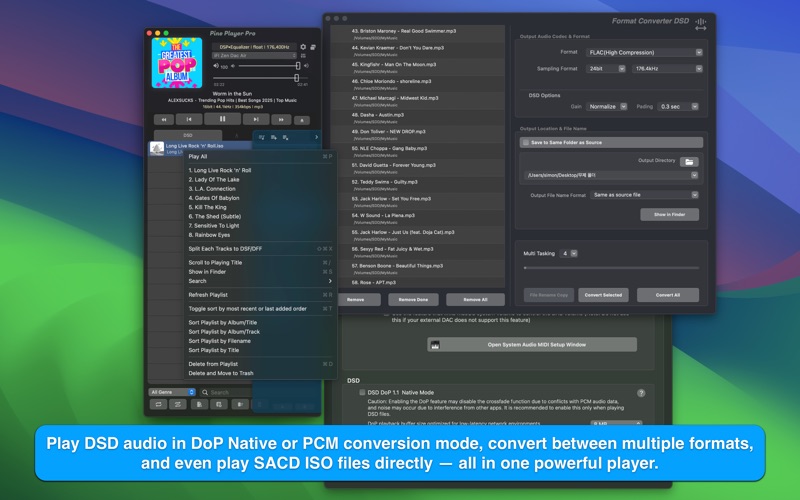Click the volume slider thumb
This screenshot has height=500, width=800.
point(298,66)
